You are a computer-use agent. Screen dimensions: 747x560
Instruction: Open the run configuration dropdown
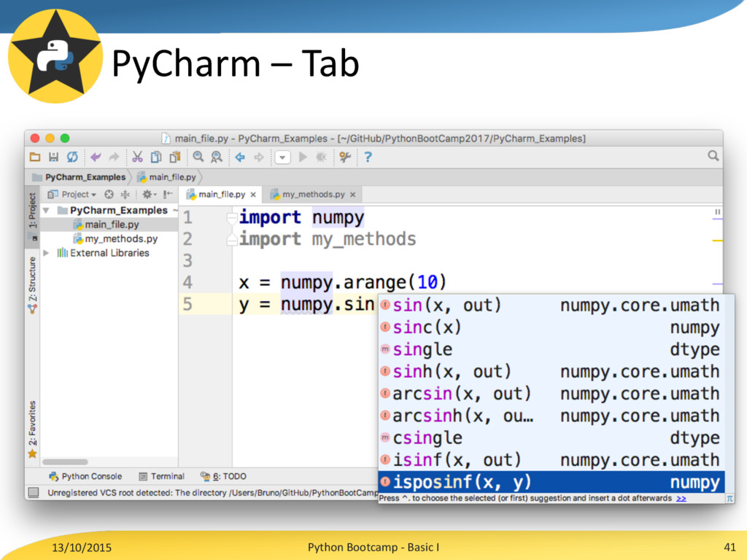click(282, 157)
